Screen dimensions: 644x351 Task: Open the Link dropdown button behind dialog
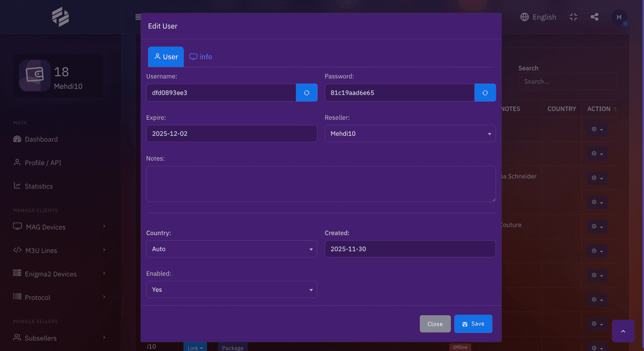(195, 348)
